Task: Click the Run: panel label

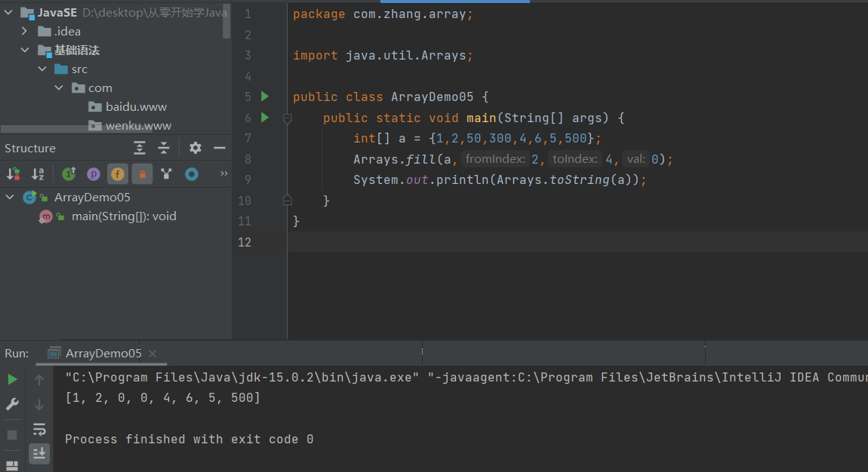Action: [17, 353]
